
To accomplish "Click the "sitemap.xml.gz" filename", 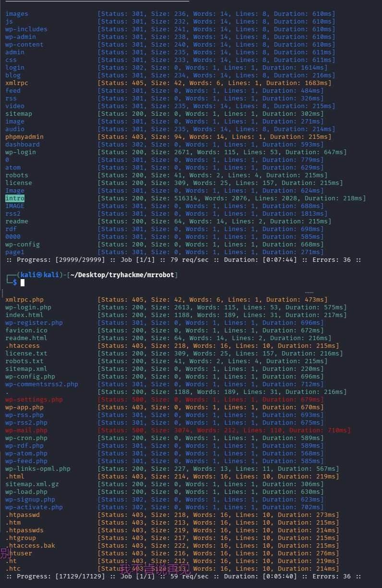I will click(x=32, y=484).
